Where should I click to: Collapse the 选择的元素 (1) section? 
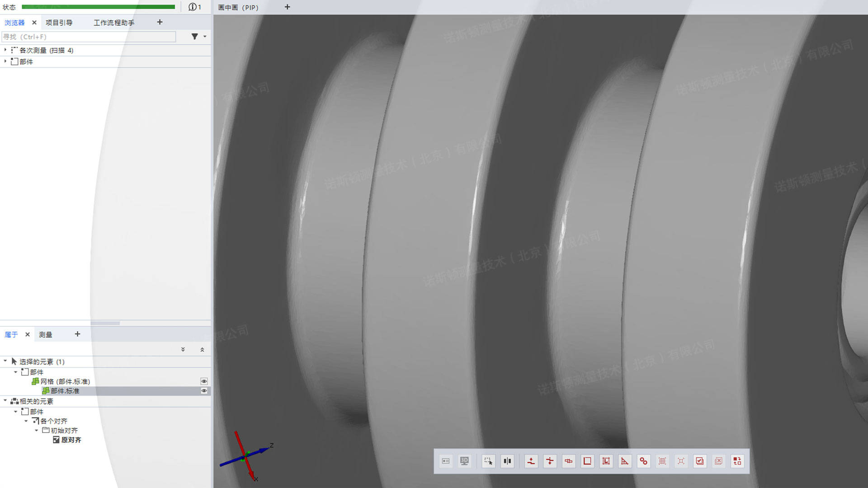5,361
